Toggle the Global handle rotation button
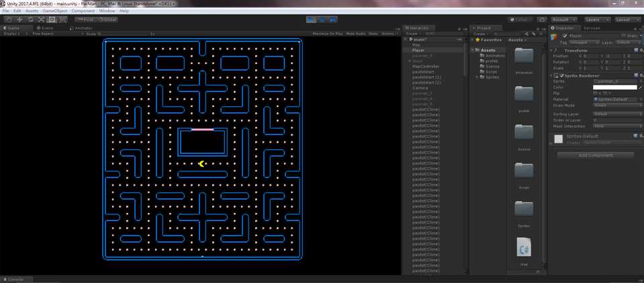This screenshot has height=283, width=644. point(107,19)
